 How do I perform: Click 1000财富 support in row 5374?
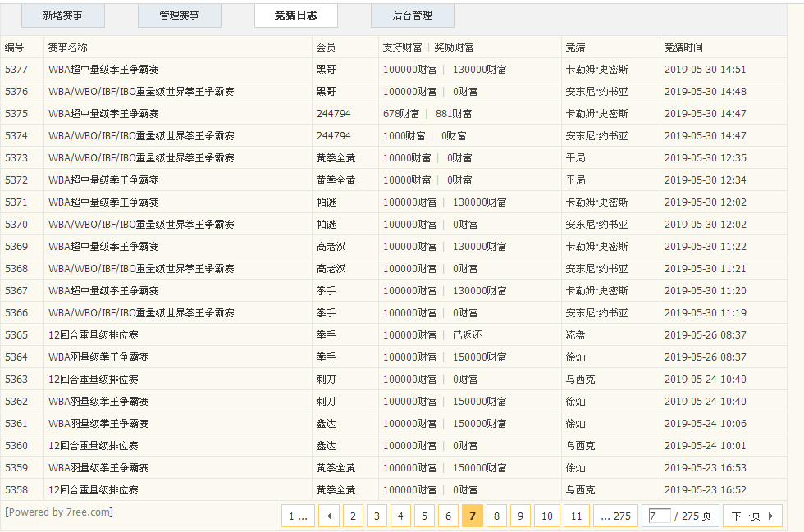click(404, 136)
